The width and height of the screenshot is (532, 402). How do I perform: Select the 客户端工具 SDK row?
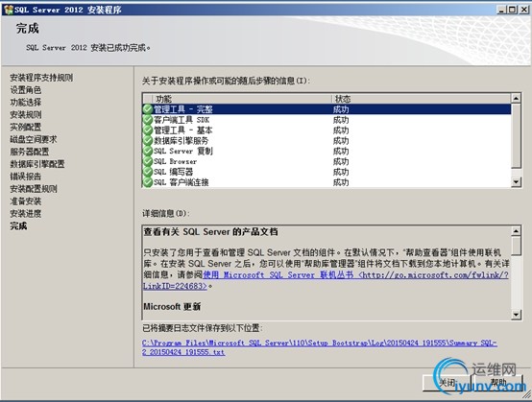(x=326, y=120)
